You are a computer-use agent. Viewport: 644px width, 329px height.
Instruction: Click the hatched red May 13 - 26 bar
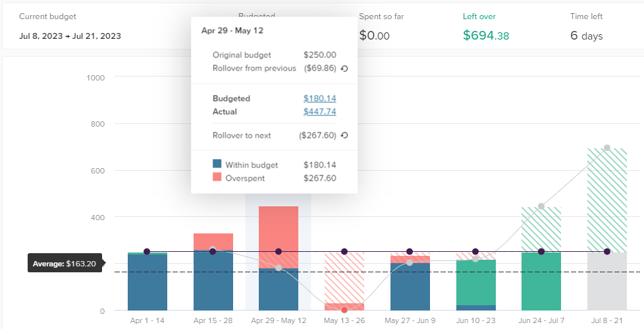344,277
